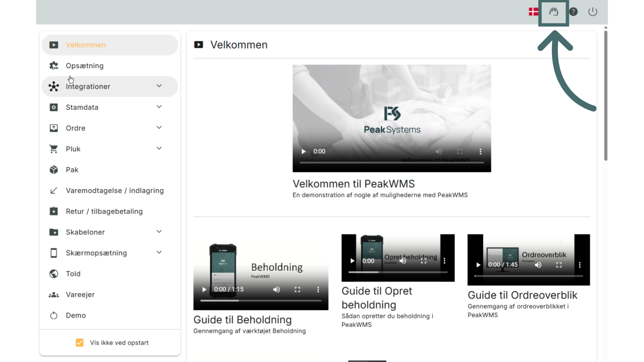Mute the Ordreoverblik video
Screen dimensions: 644x362
(538, 265)
